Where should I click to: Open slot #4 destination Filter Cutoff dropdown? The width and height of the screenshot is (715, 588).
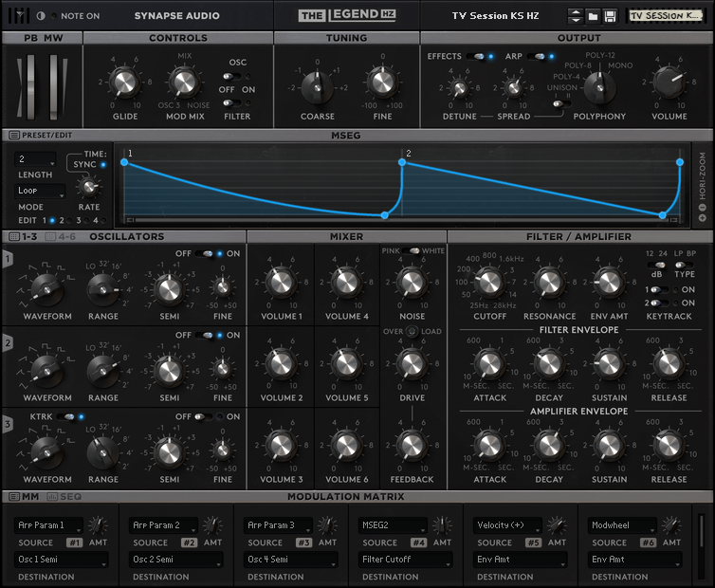point(405,560)
